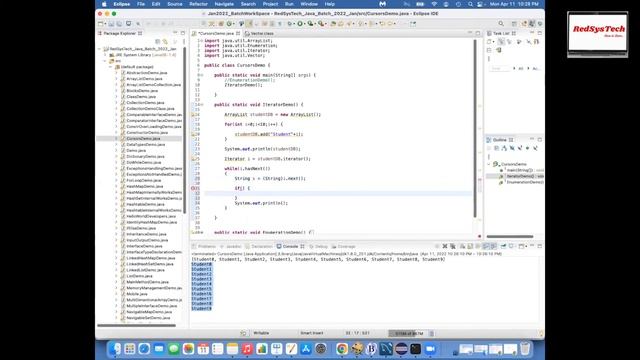
Task: Expand JRE System Library node
Action: 105,55
